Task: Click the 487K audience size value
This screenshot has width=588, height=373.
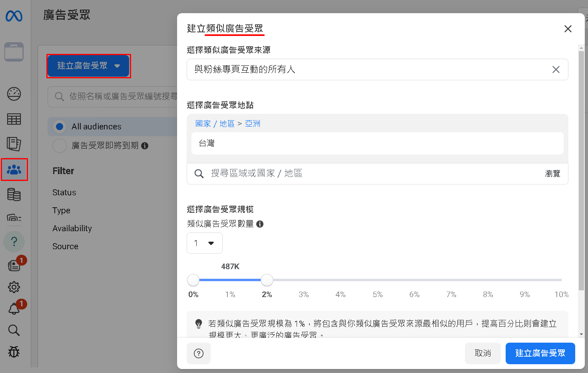Action: point(230,267)
